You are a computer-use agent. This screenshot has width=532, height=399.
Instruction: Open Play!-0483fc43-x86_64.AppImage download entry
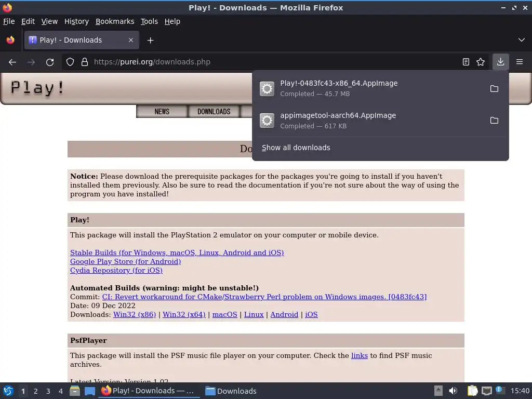(370, 88)
